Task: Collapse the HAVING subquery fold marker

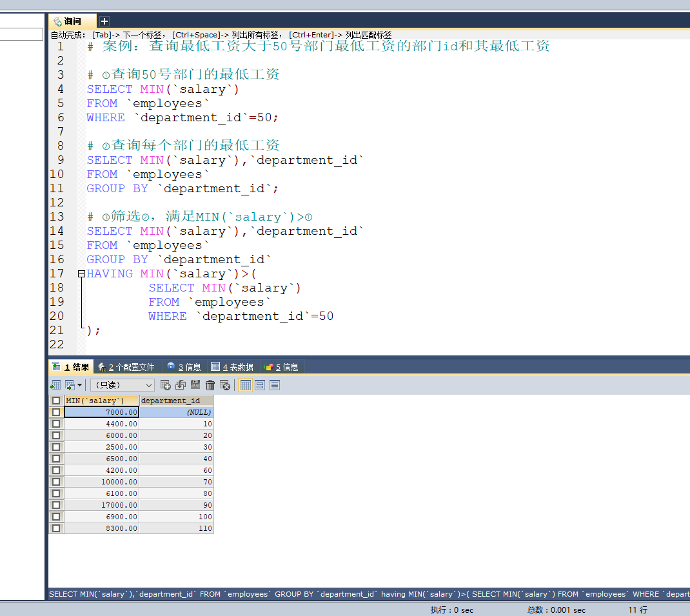Action: (81, 274)
